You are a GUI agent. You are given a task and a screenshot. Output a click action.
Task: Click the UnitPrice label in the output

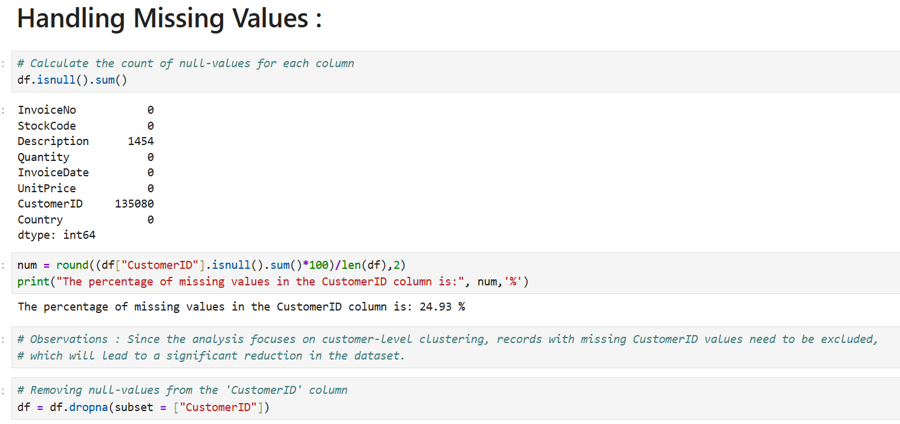point(47,188)
